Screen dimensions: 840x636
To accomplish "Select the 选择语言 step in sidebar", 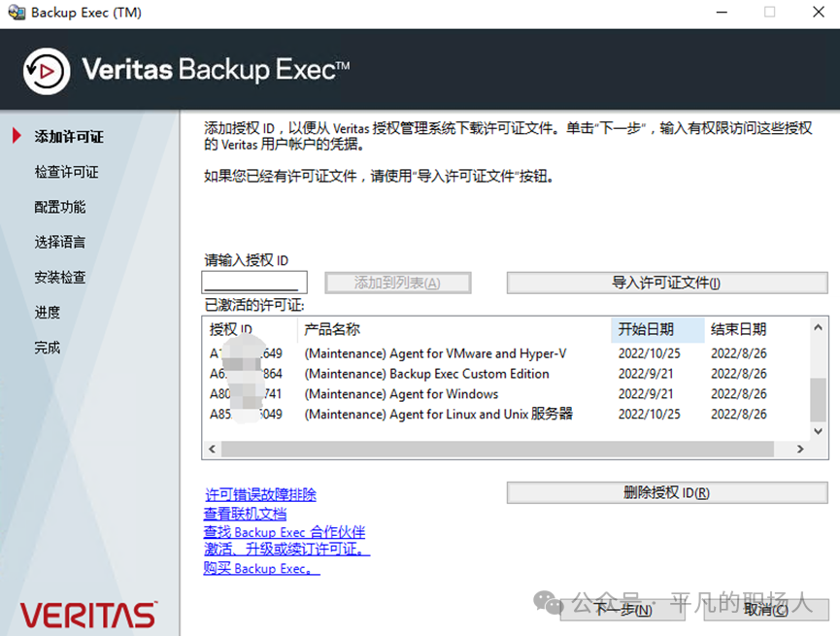I will pos(60,242).
